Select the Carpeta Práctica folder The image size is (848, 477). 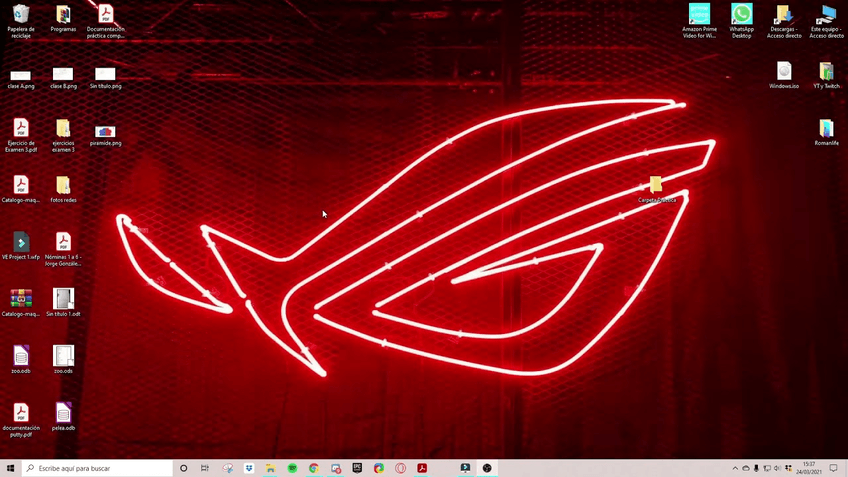[657, 189]
